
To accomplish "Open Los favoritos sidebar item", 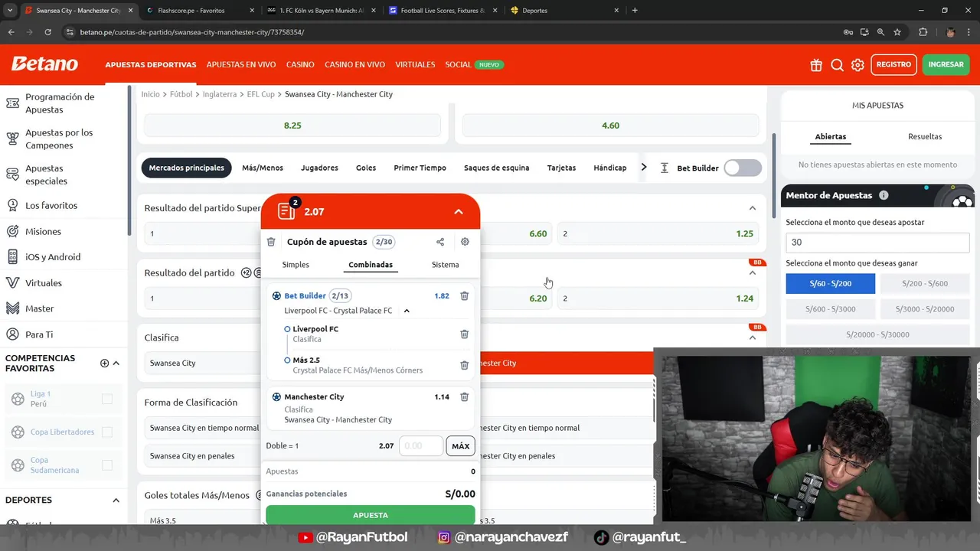I will click(51, 205).
